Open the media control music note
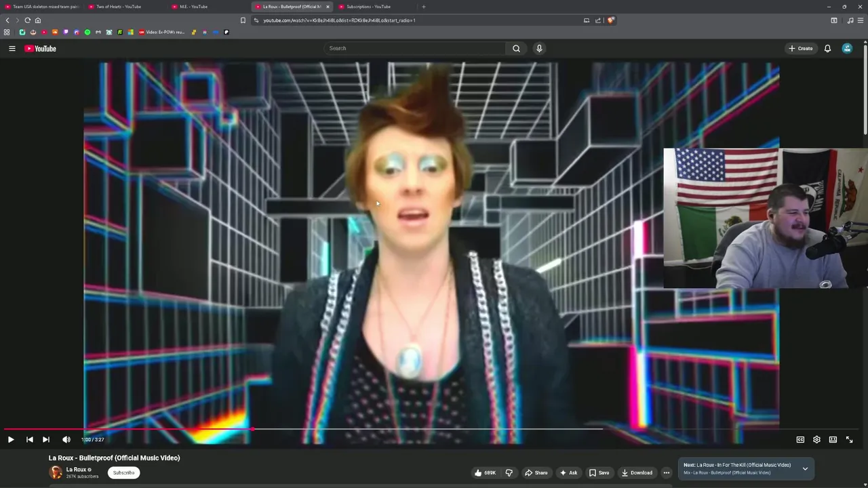The width and height of the screenshot is (868, 488). click(x=850, y=20)
